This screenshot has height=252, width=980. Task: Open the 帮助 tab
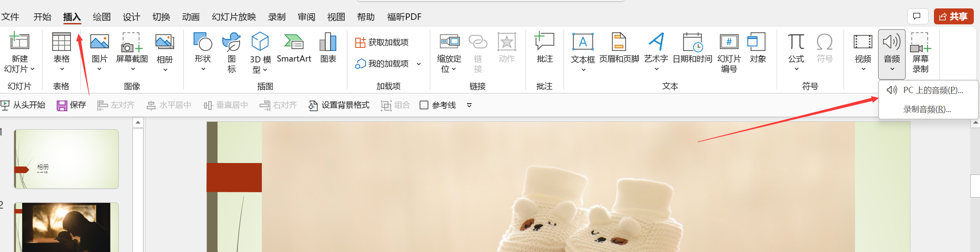point(366,17)
